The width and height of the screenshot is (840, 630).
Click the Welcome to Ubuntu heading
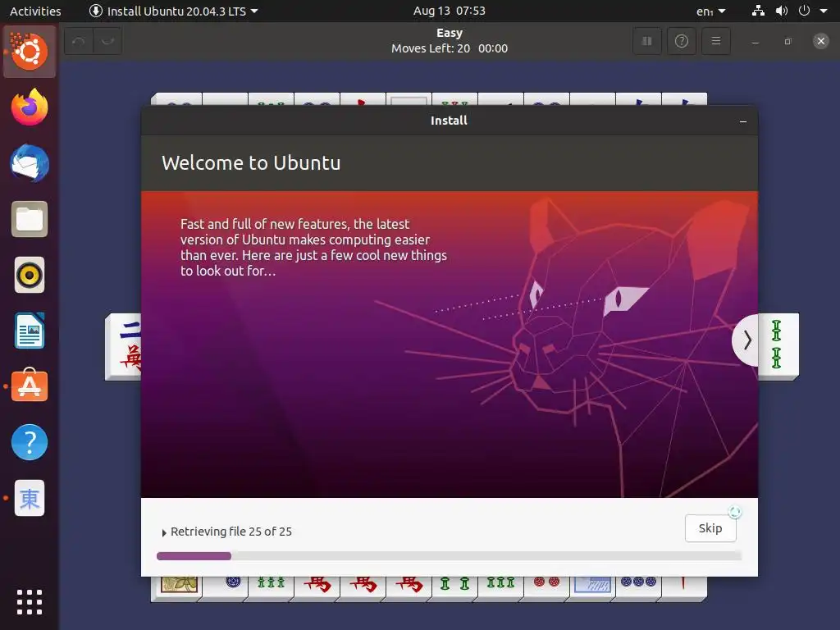tap(251, 163)
